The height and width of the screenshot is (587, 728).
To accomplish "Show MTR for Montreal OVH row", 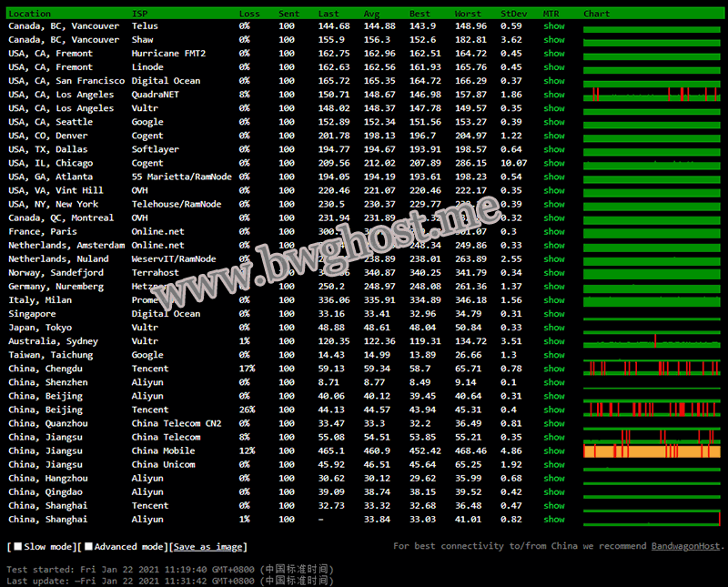I will coord(554,218).
